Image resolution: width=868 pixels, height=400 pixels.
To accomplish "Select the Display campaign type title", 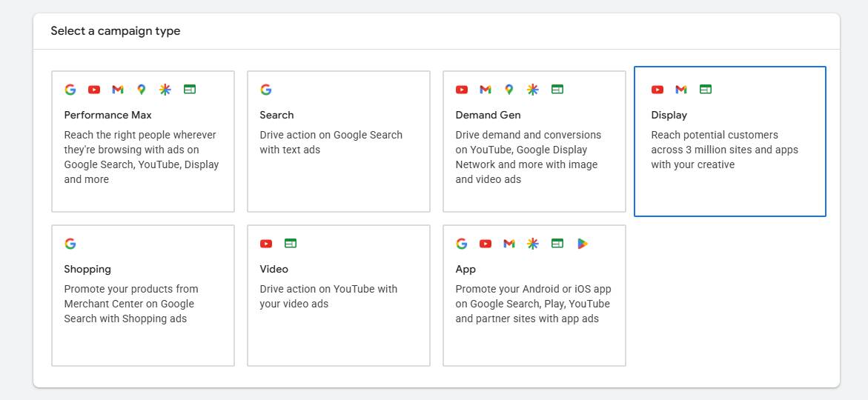I will 669,115.
